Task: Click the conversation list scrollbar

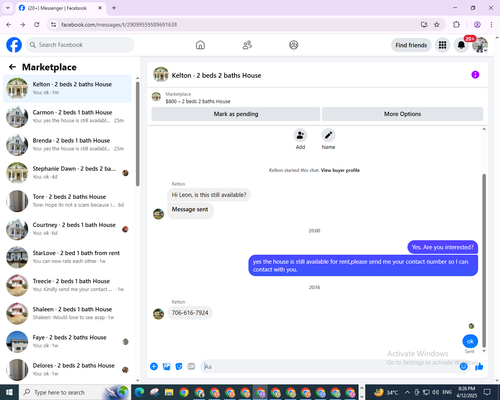Action: 138,133
